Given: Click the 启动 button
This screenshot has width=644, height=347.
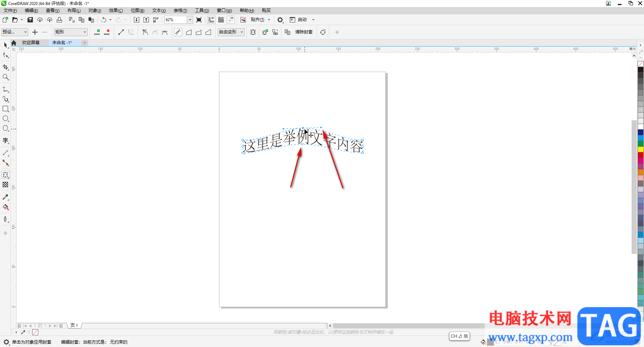Looking at the screenshot, I should pos(299,20).
